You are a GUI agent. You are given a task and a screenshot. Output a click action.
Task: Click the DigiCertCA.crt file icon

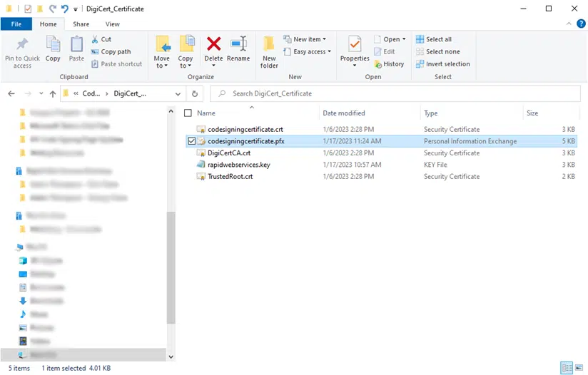pyautogui.click(x=201, y=153)
